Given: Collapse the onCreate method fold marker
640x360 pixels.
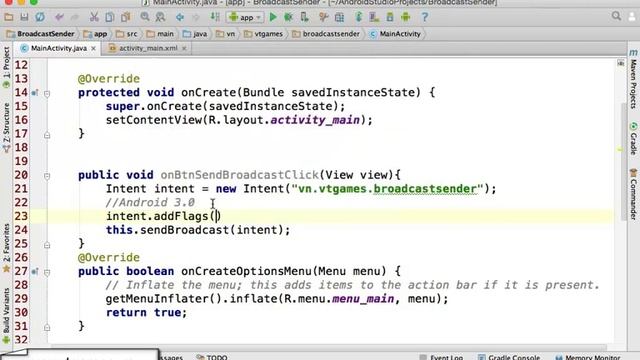Looking at the screenshot, I should click(47, 94).
